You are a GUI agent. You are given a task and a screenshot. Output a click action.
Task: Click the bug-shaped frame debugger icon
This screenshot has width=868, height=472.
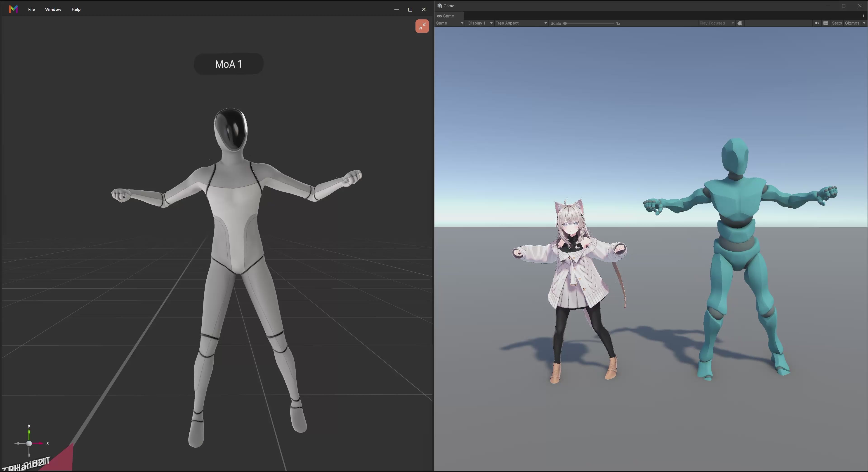(x=740, y=23)
